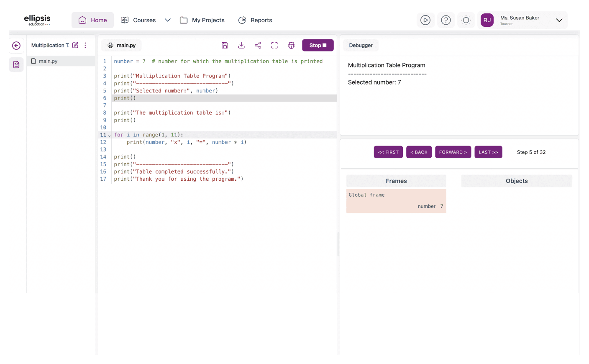Jump to first step with << FIRST
This screenshot has width=589, height=364.
(x=388, y=152)
